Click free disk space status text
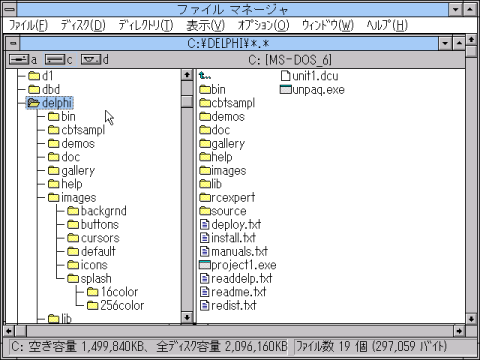Viewport: 480px width, 360px height. point(149,347)
